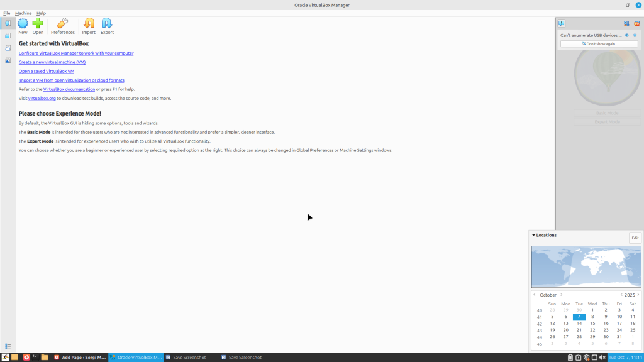Open Preferences via the wrench icon
The image size is (644, 362).
62,26
